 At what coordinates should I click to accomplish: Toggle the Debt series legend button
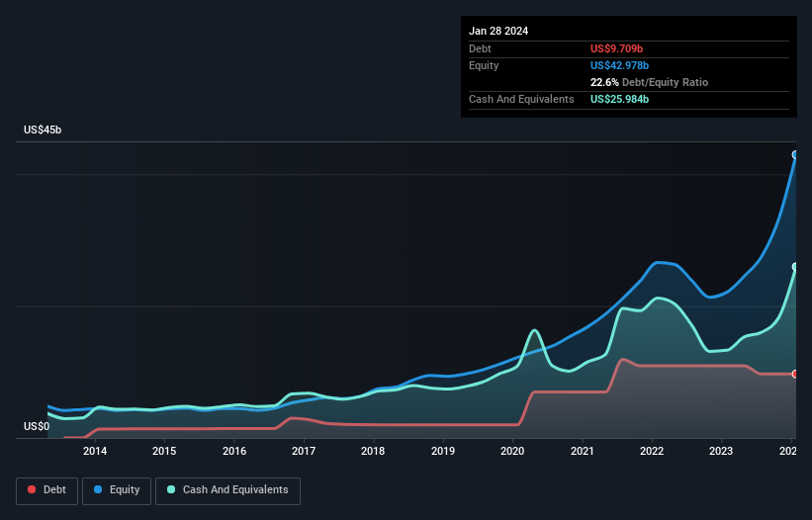click(x=47, y=490)
